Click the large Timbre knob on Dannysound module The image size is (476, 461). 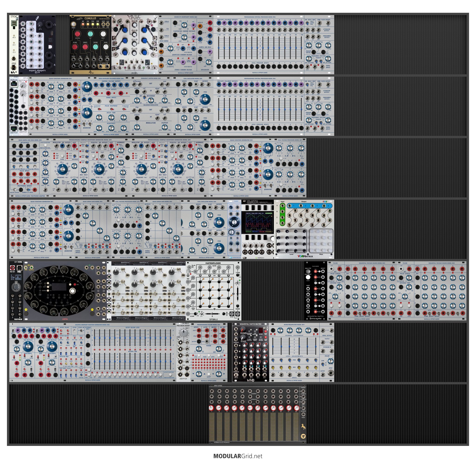(234, 222)
